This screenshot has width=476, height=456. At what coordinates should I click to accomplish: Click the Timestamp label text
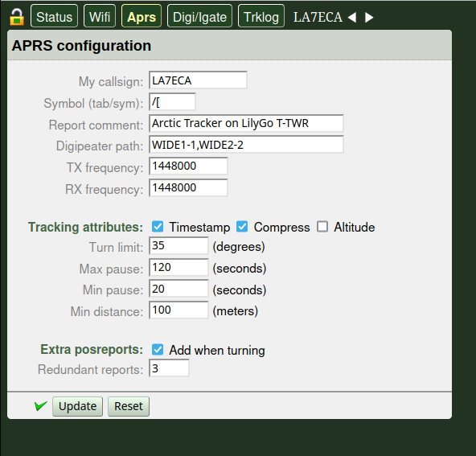(x=199, y=227)
